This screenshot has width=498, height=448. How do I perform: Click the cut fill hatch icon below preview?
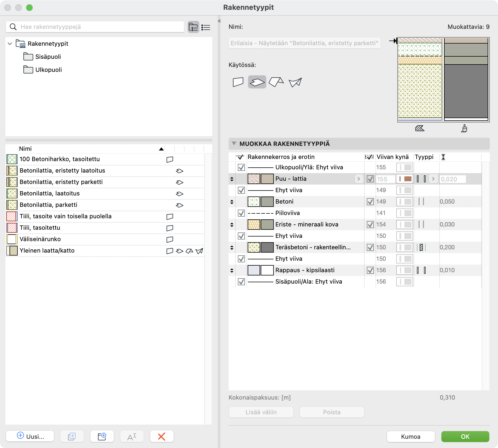(x=420, y=128)
